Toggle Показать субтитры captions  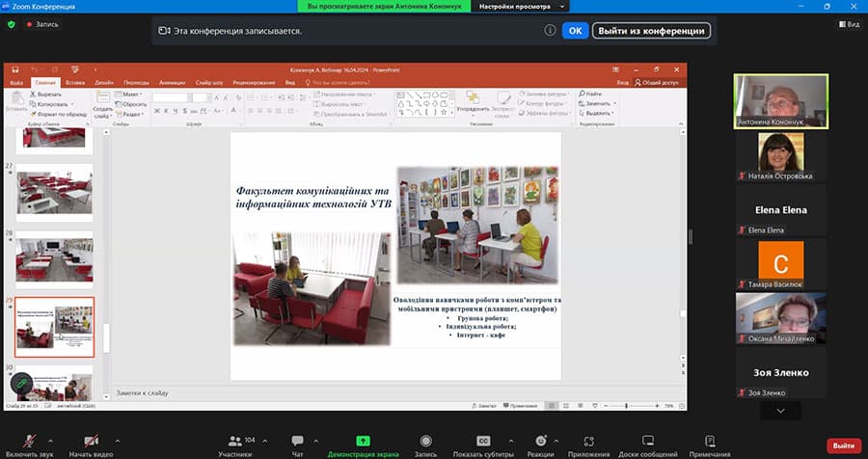pos(484,441)
